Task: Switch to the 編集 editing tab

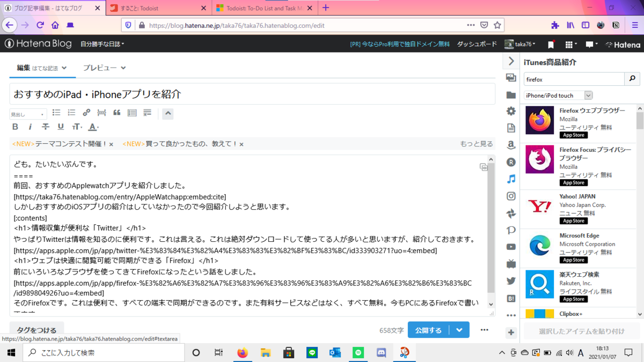Action: click(42, 68)
